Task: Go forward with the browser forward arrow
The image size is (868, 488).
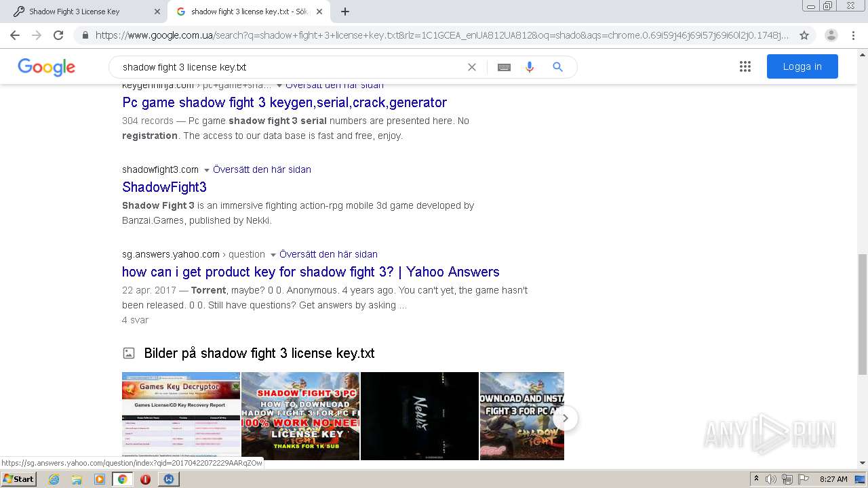Action: [37, 35]
